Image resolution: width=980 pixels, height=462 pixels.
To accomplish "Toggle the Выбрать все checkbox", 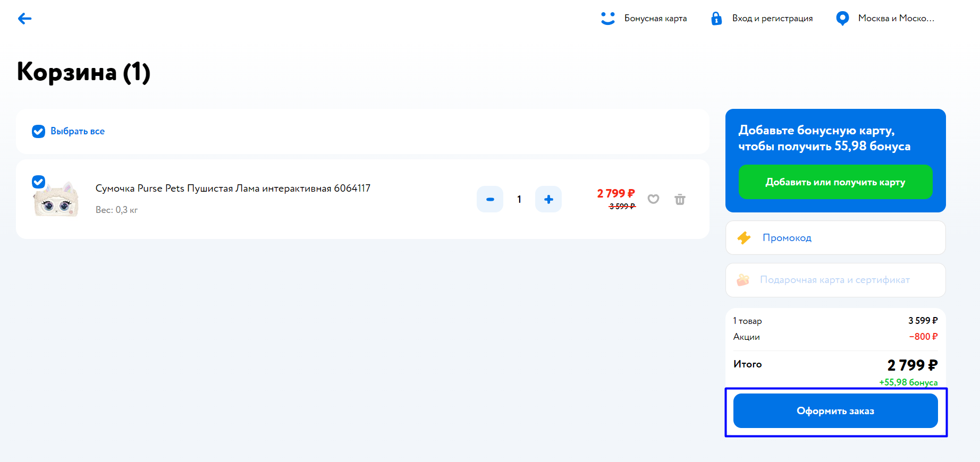I will pos(38,131).
